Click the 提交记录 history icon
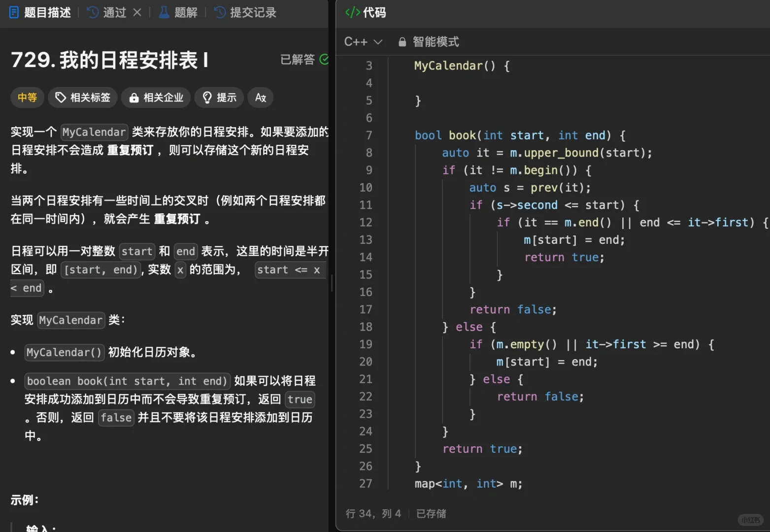Screen dimensions: 770x532 pos(220,12)
